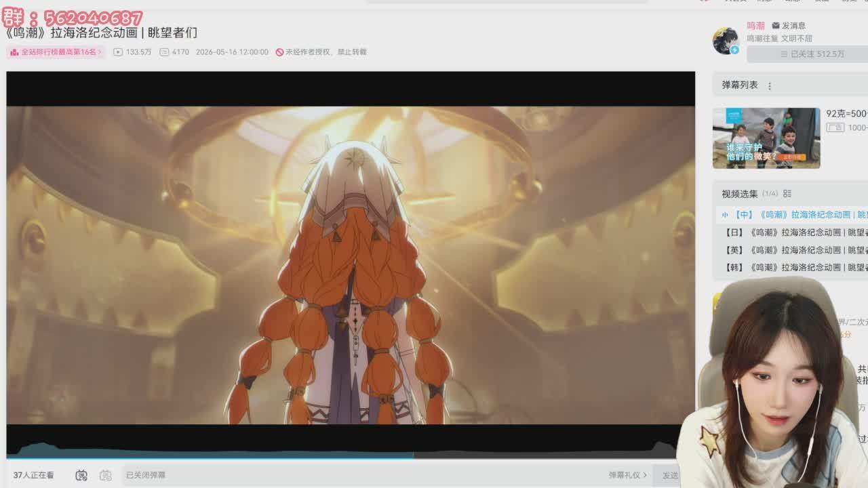Viewport: 868px width, 488px height.
Task: Open the 鸣潮 uploader name link
Action: pyautogui.click(x=756, y=26)
